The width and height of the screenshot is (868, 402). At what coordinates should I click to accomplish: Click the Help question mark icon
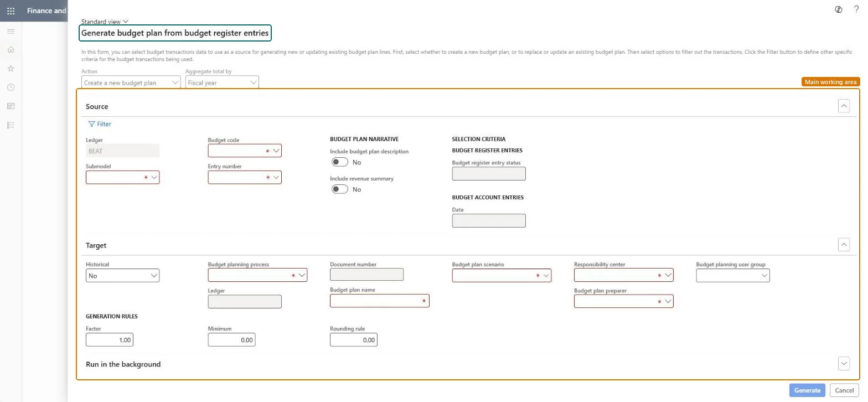856,9
